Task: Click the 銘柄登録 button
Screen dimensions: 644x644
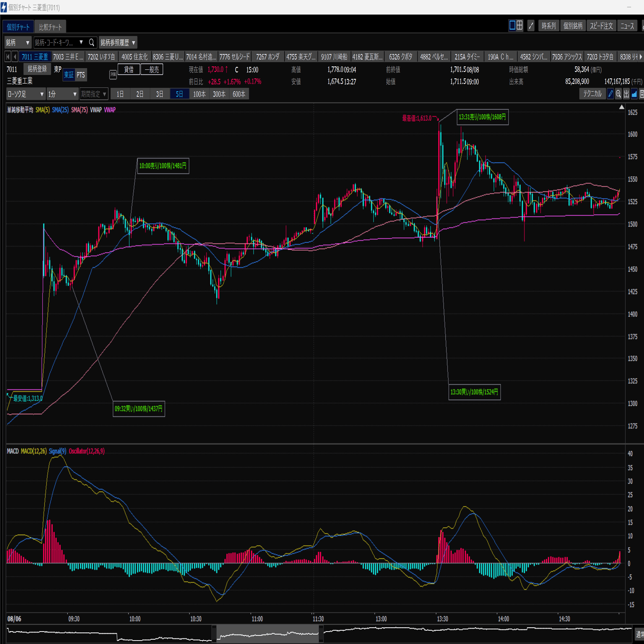Action: click(x=37, y=69)
